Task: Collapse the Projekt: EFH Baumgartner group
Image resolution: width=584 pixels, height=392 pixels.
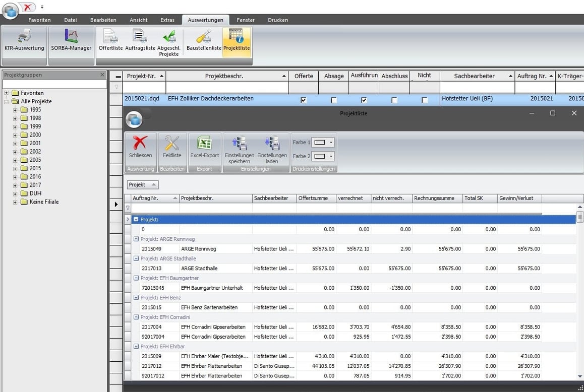Action: tap(136, 278)
